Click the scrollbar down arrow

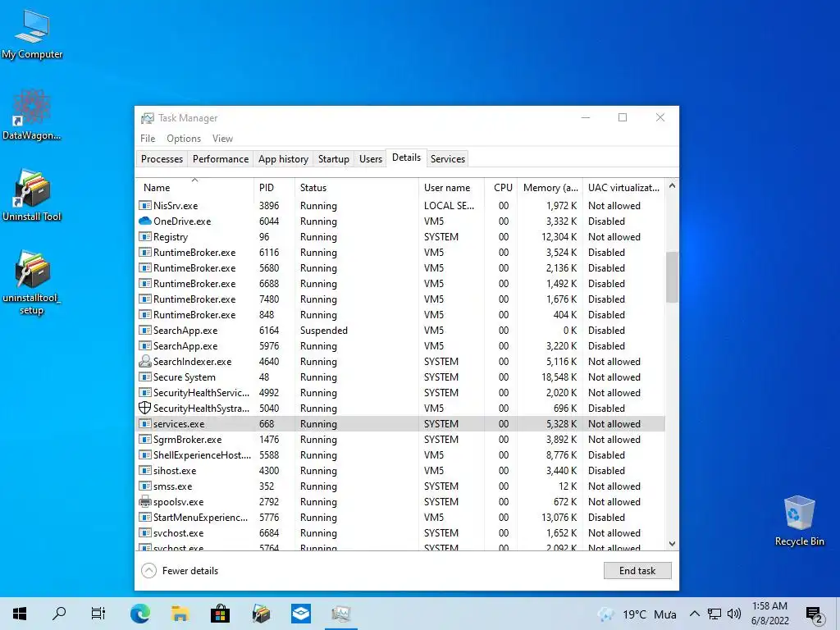[672, 544]
